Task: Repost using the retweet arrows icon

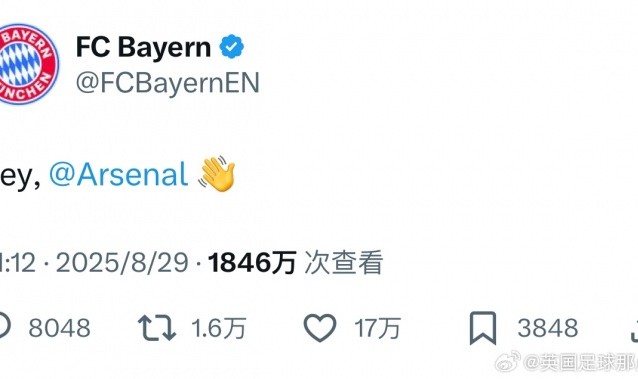Action: pyautogui.click(x=157, y=328)
